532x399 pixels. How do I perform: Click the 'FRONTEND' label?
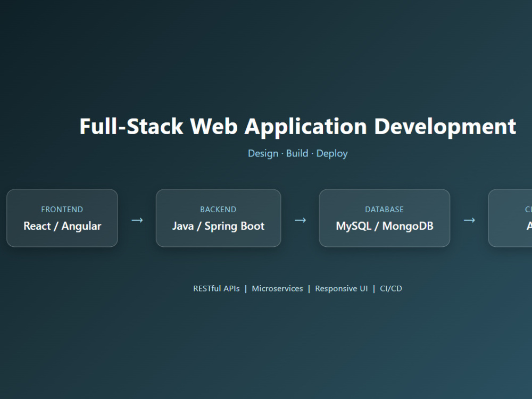62,209
